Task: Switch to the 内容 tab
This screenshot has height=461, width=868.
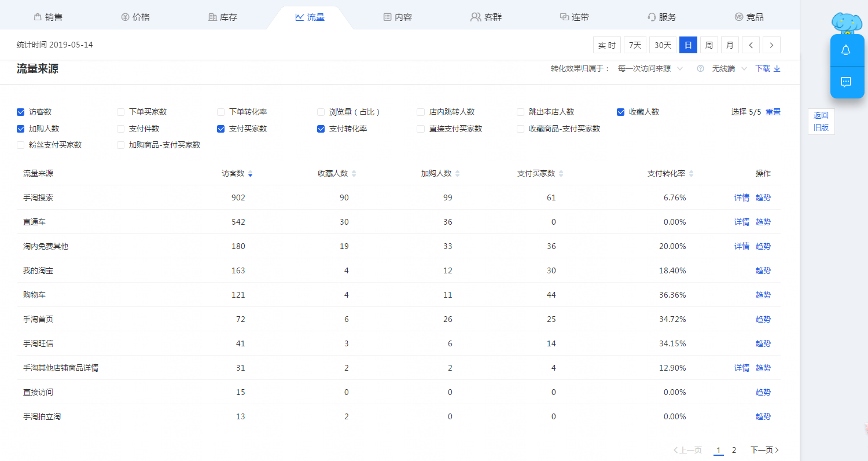Action: pyautogui.click(x=398, y=17)
